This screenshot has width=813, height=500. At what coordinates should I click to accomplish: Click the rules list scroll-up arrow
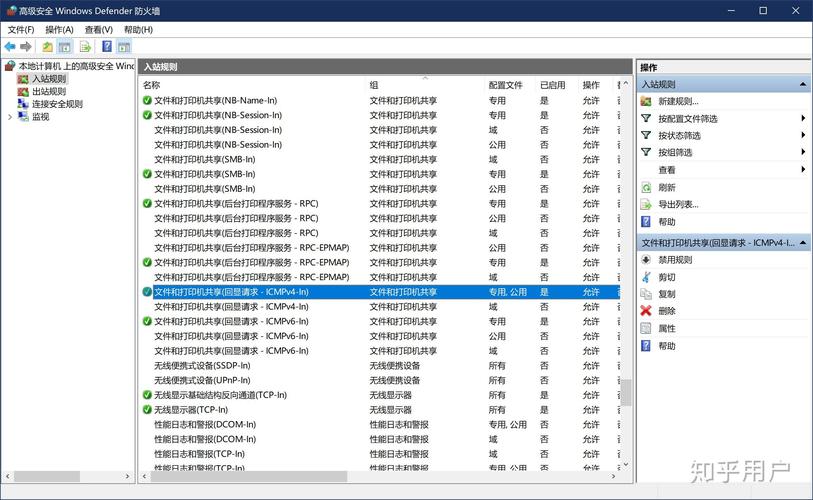click(x=626, y=84)
